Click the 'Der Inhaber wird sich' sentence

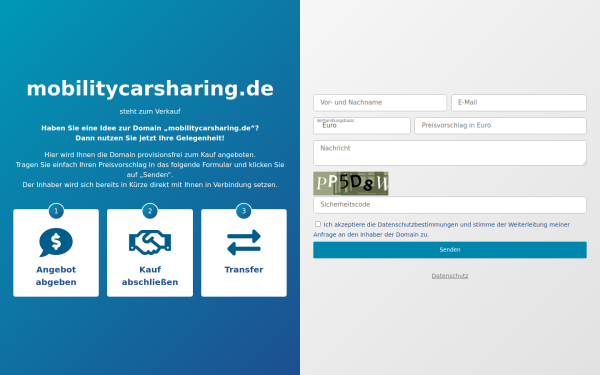coord(150,185)
